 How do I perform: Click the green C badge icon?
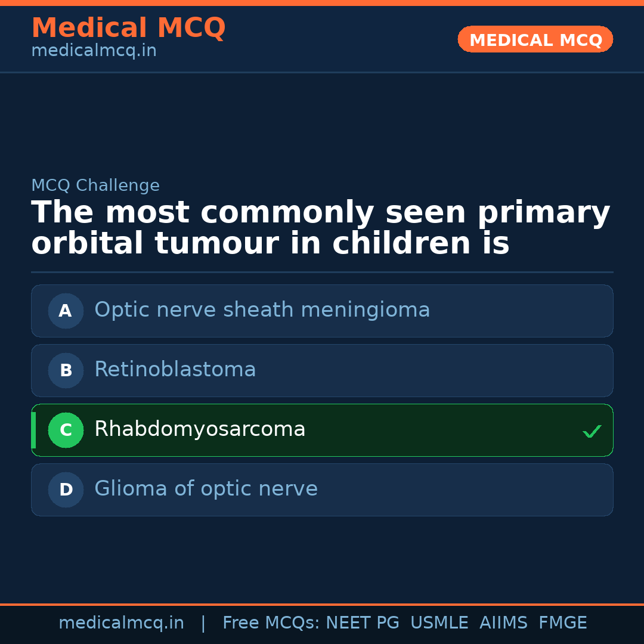(66, 430)
